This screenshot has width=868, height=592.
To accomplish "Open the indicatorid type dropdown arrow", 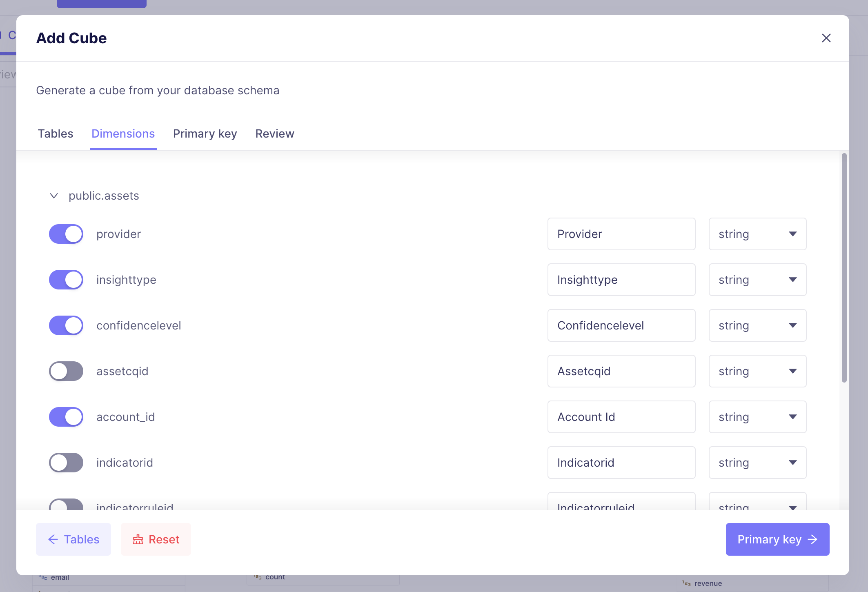I will click(792, 463).
